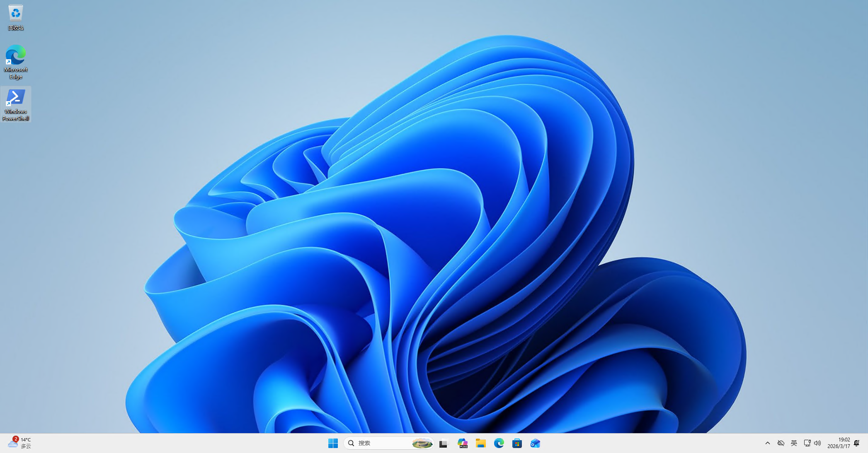Click the OneDrive offline cloud icon
The width and height of the screenshot is (868, 453).
pos(781,443)
